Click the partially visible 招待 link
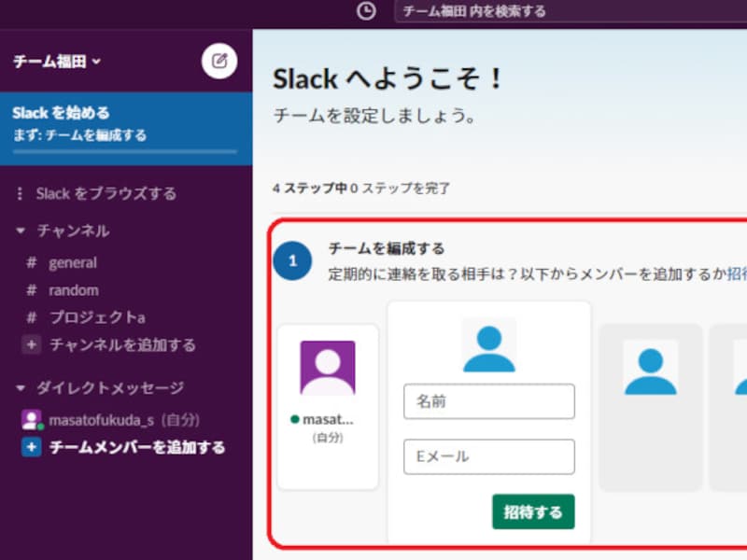Viewport: 747px width, 560px height. (x=737, y=273)
